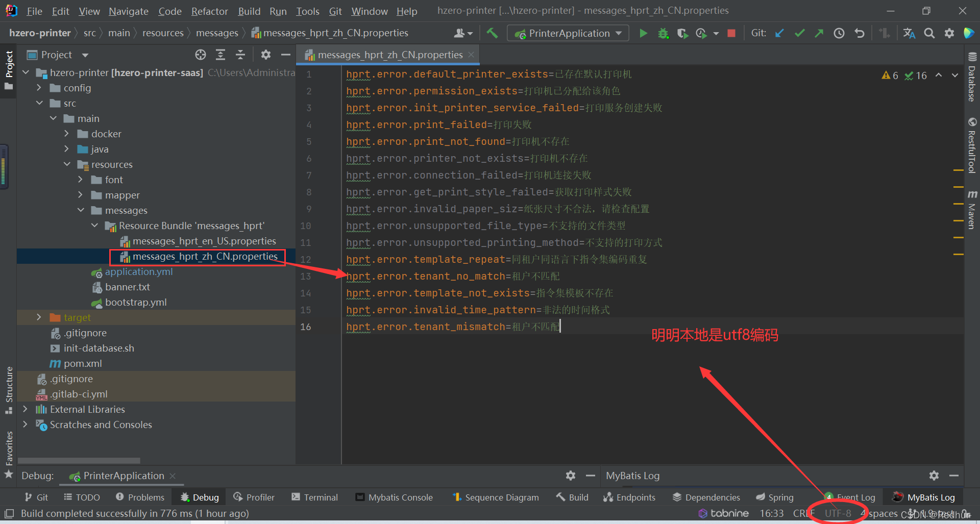The height and width of the screenshot is (524, 980).
Task: Click the tabnine status widget
Action: 724,513
